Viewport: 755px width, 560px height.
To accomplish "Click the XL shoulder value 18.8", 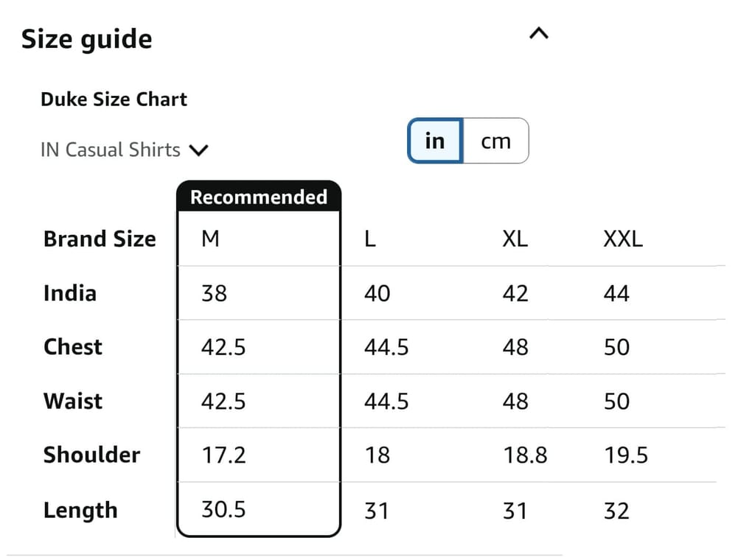I will (525, 455).
